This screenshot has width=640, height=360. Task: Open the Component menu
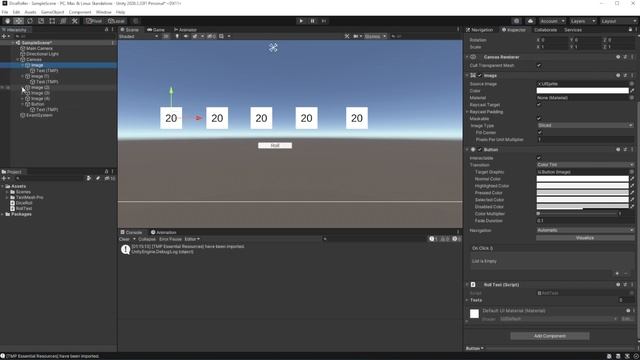click(80, 12)
